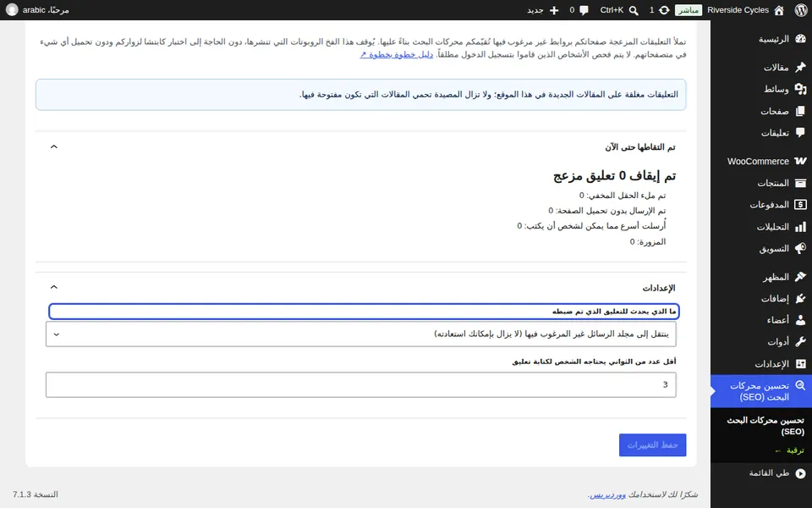Click the أُرسلت أسرع مما يمكن stats line

coord(591,225)
